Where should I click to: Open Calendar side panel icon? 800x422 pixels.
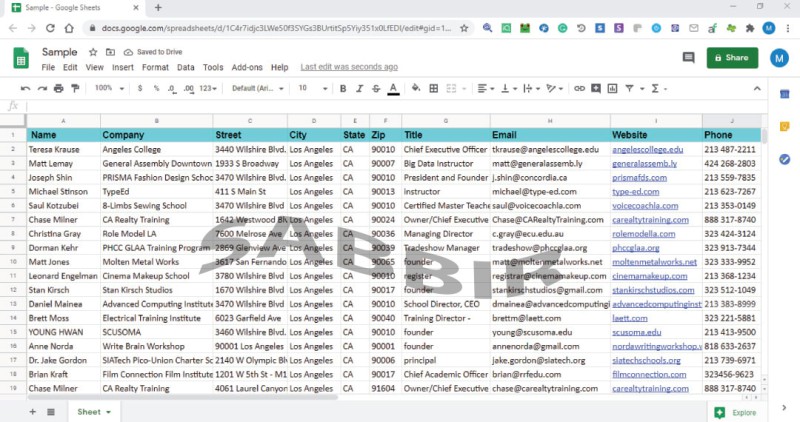[x=785, y=94]
